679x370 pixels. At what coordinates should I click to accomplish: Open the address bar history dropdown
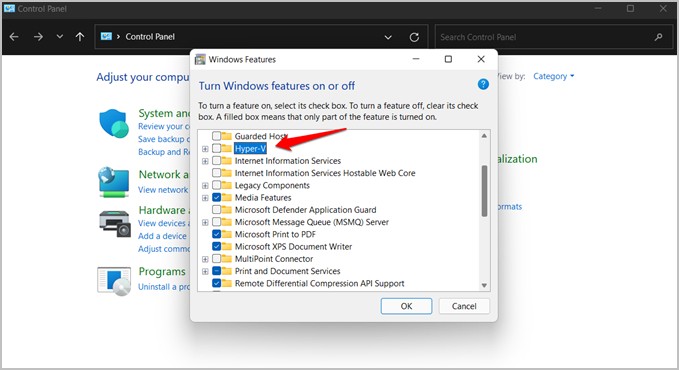[388, 37]
